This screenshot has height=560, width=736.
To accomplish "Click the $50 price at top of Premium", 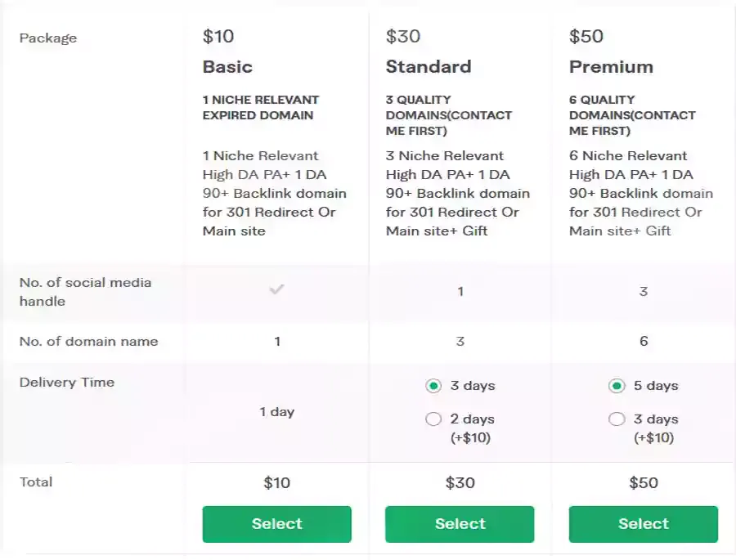I will point(586,37).
